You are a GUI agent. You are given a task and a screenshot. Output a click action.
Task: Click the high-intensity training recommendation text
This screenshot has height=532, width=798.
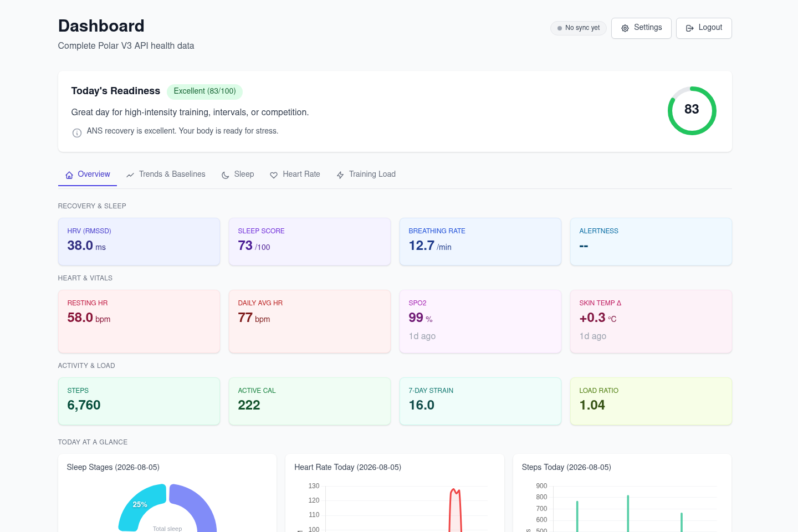tap(190, 112)
